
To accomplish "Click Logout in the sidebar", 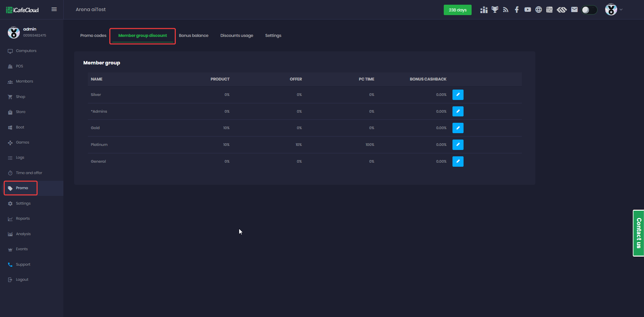I will pyautogui.click(x=22, y=280).
